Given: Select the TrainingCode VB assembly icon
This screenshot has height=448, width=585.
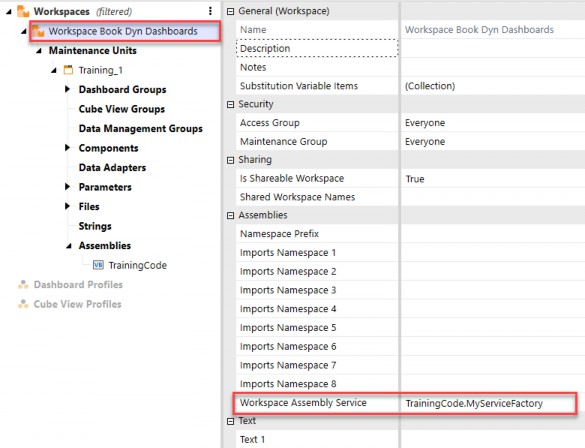Looking at the screenshot, I should pos(98,265).
